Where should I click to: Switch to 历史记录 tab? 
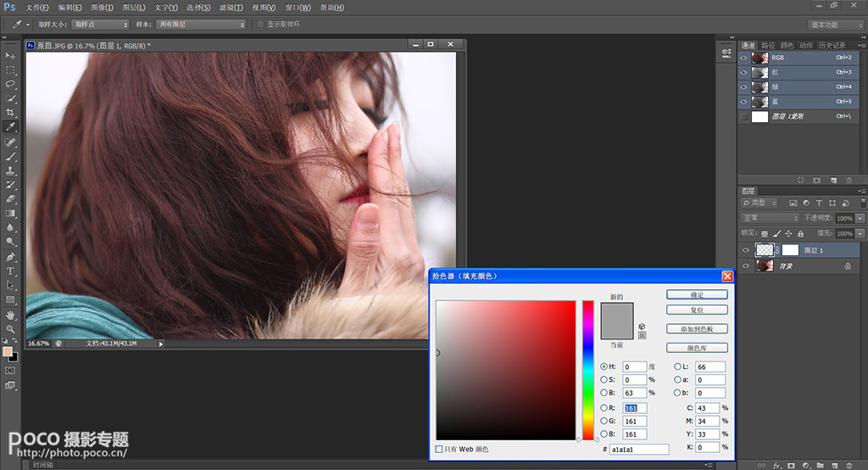pos(832,46)
